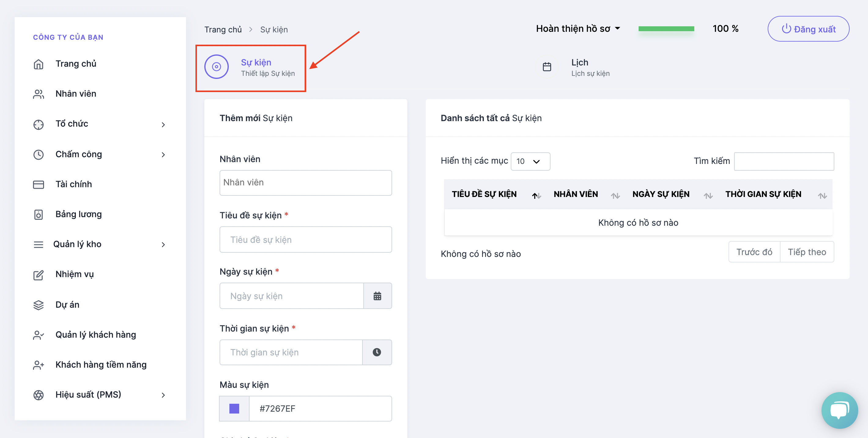Focus the Tìm kiếm search box
868x438 pixels.
click(784, 161)
